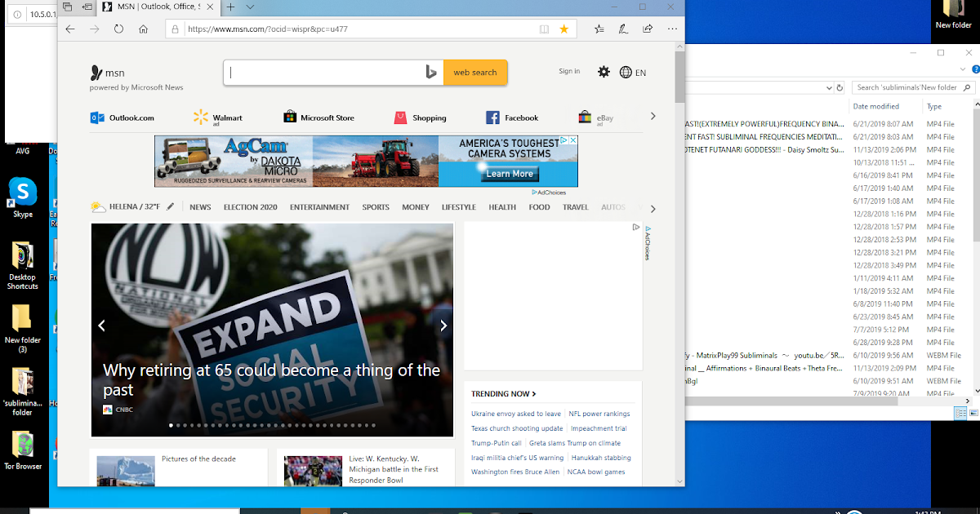Open the reading view book icon
The width and height of the screenshot is (980, 514).
coord(544,29)
